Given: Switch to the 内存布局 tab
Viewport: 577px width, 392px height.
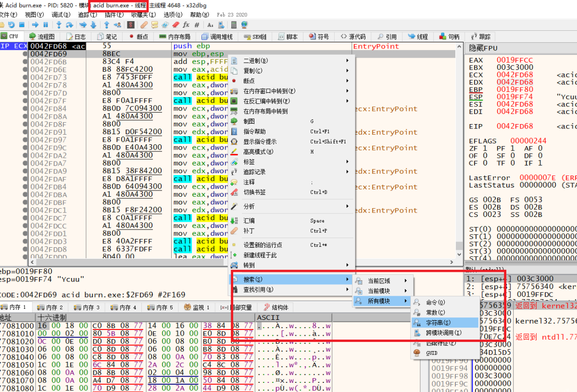Looking at the screenshot, I should click(x=174, y=37).
